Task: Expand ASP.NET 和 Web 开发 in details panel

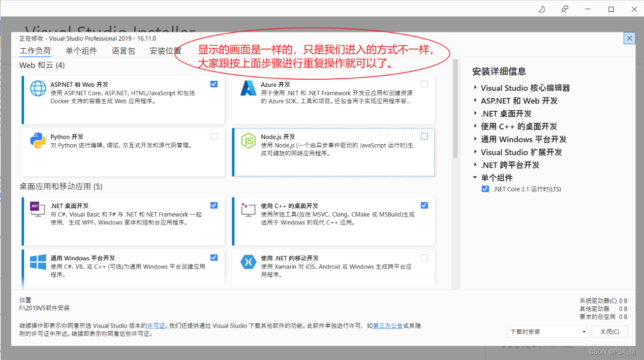Action: click(x=475, y=101)
